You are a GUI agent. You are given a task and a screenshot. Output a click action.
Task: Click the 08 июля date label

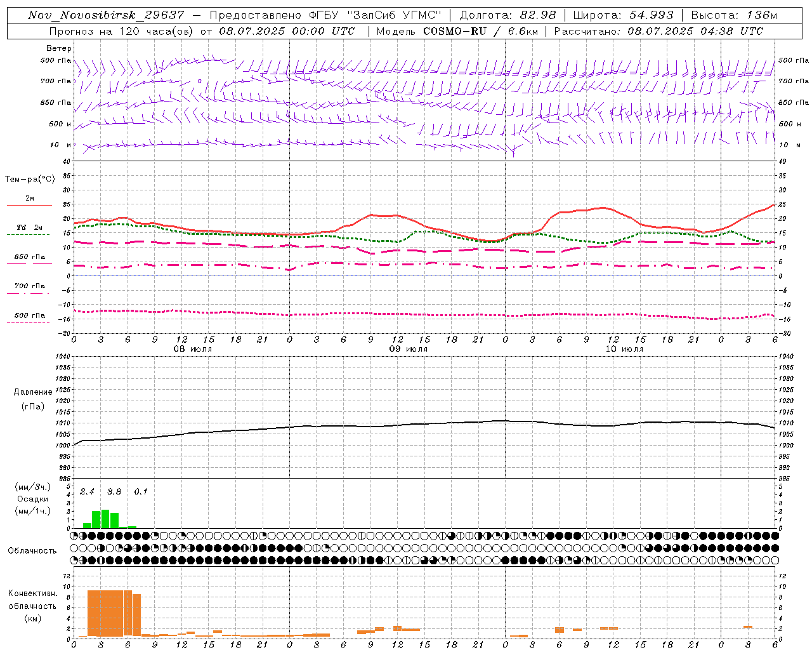[x=193, y=349]
